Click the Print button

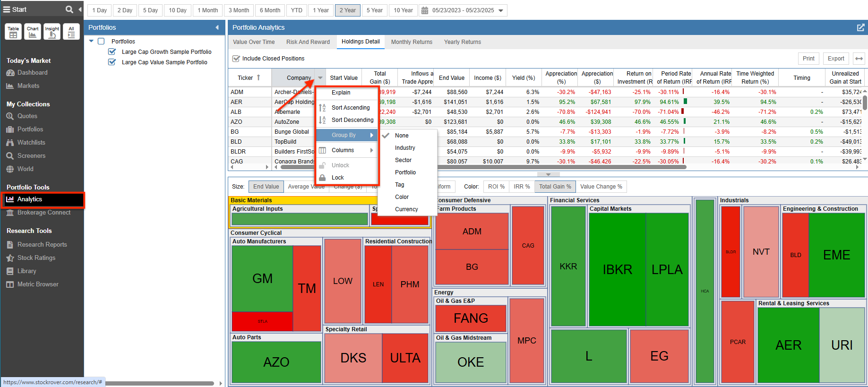click(x=808, y=59)
